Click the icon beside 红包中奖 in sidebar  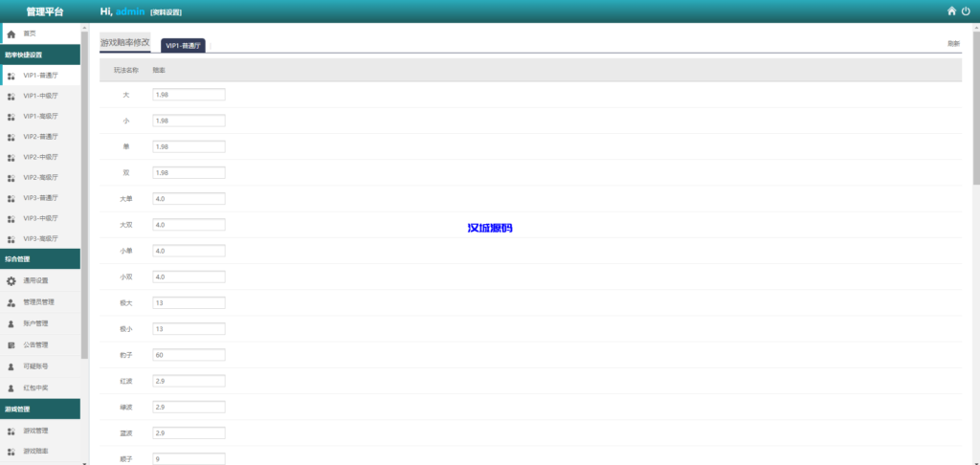pyautogui.click(x=11, y=387)
